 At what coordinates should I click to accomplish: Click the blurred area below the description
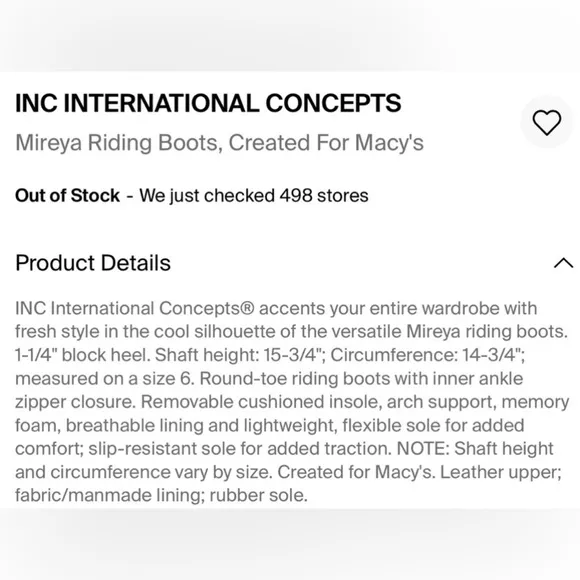pos(290,544)
